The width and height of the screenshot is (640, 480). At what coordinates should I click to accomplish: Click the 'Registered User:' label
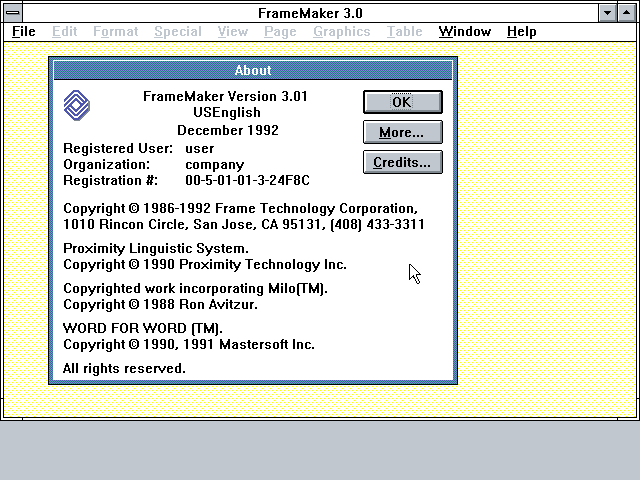[118, 149]
